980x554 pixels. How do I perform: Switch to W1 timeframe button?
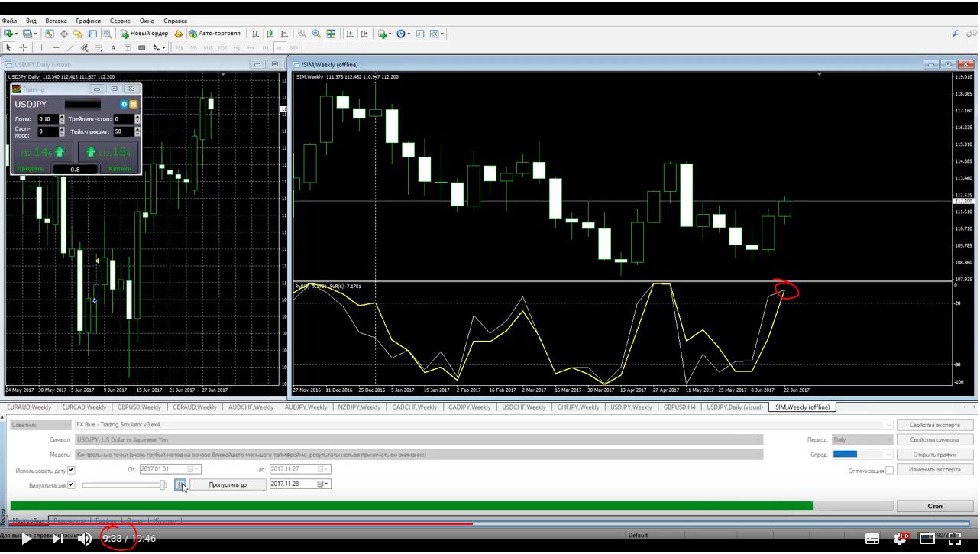pos(280,47)
